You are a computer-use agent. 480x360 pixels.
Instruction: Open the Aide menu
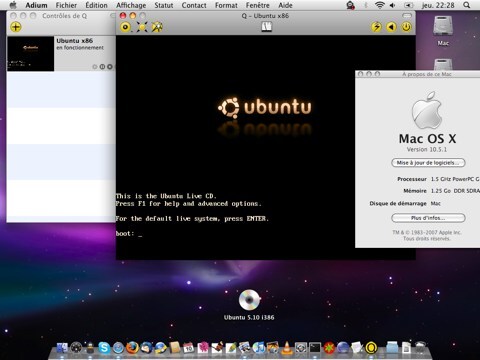click(285, 5)
